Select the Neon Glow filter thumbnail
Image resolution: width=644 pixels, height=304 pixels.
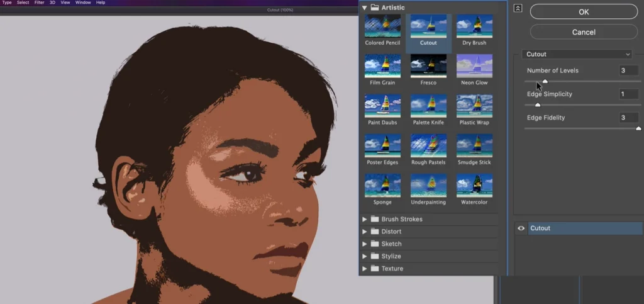point(474,66)
